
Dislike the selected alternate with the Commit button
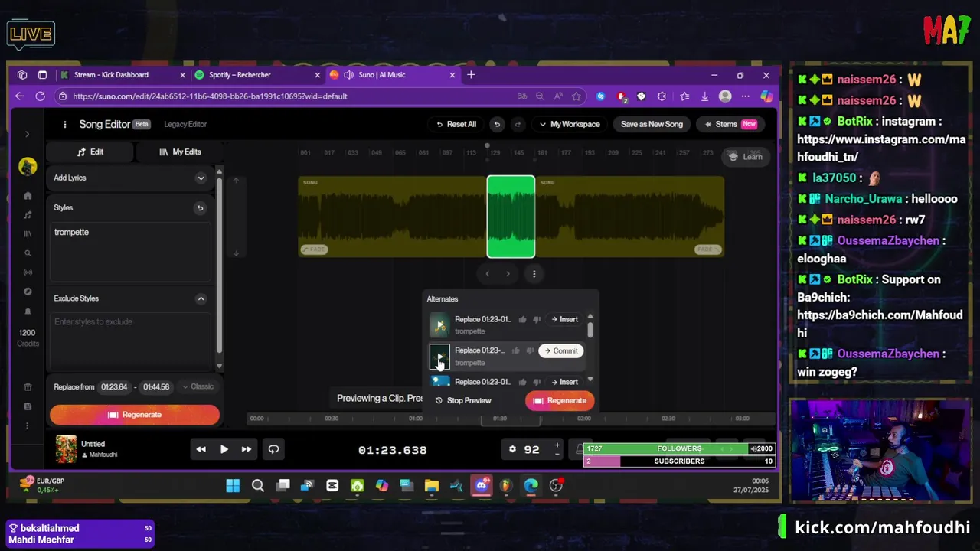530,350
